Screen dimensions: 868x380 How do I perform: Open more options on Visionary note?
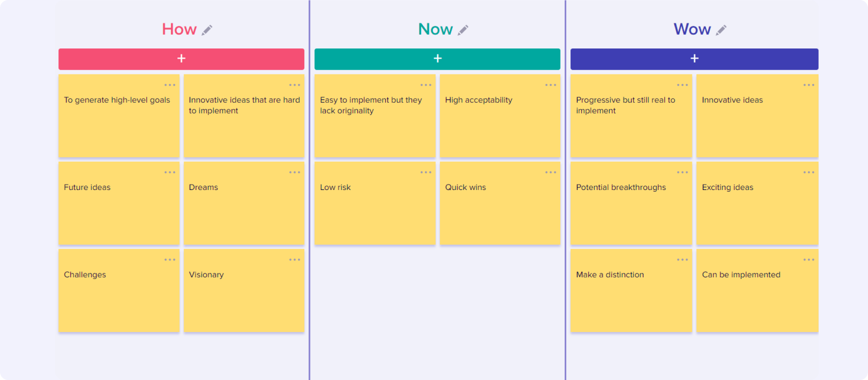pyautogui.click(x=295, y=259)
